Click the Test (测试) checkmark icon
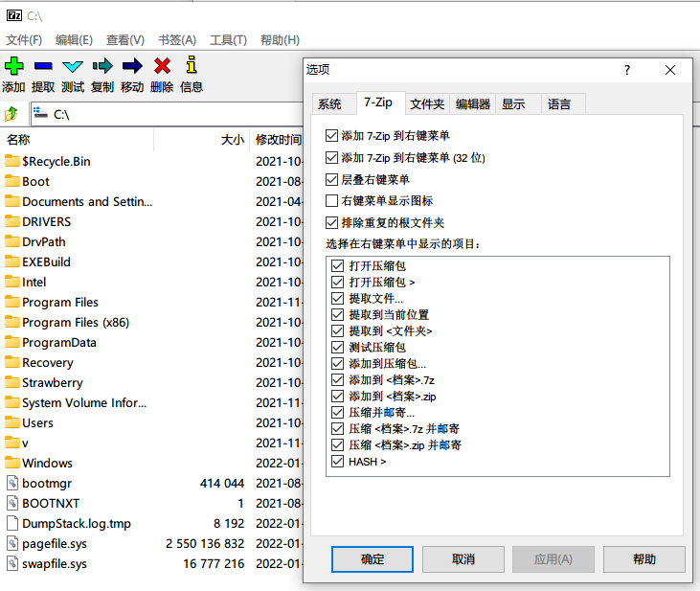Image resolution: width=700 pixels, height=591 pixels. pyautogui.click(x=73, y=66)
